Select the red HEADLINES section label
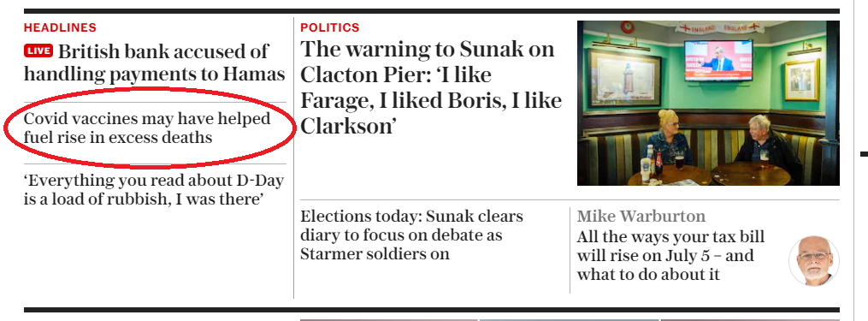The width and height of the screenshot is (868, 321). [60, 27]
